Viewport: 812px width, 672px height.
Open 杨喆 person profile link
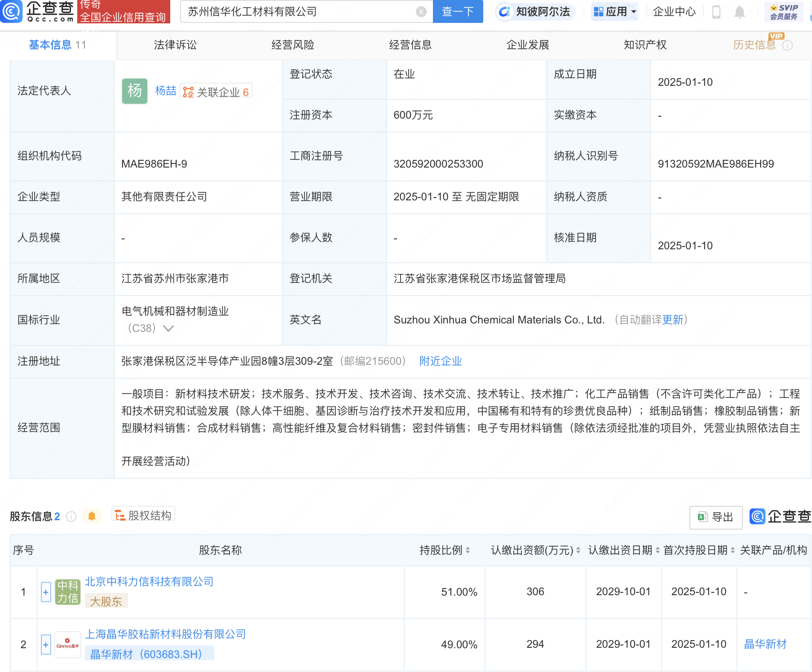pyautogui.click(x=166, y=91)
